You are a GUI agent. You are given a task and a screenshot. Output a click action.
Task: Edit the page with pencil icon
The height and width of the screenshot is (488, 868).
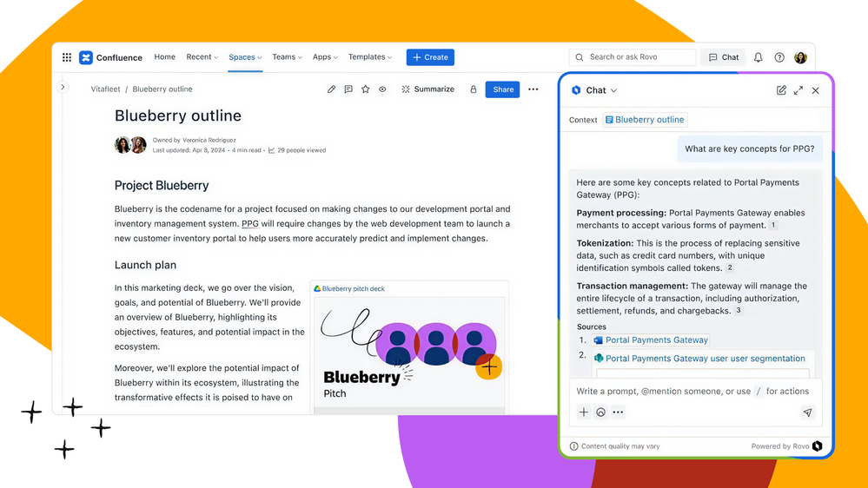[331, 89]
